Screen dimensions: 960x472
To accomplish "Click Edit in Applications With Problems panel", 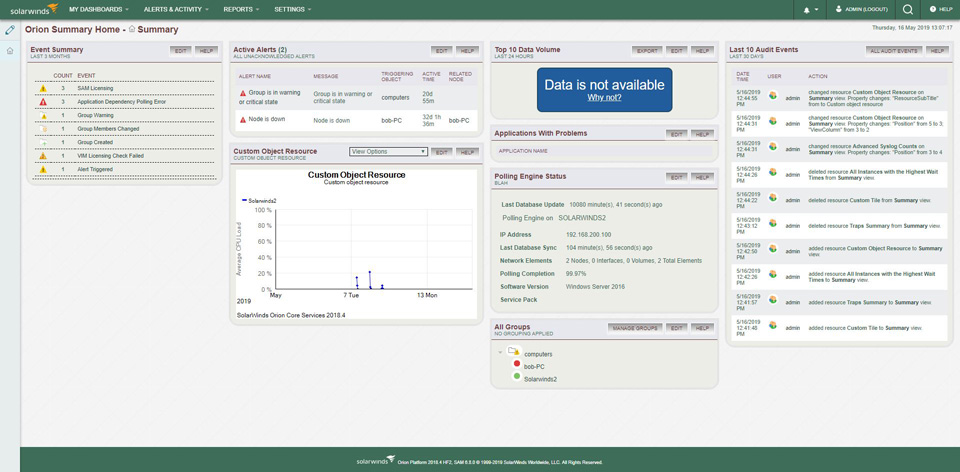I will (676, 134).
